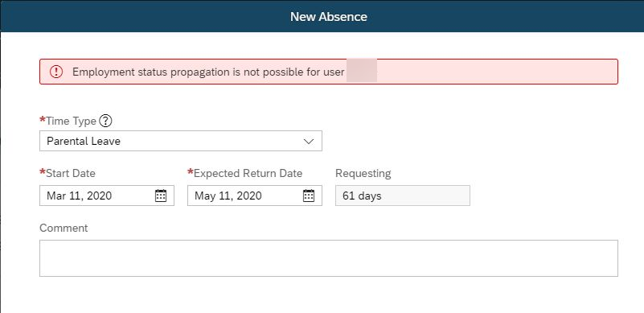This screenshot has width=644, height=313.
Task: Click the Requesting 61 days field
Action: point(403,196)
